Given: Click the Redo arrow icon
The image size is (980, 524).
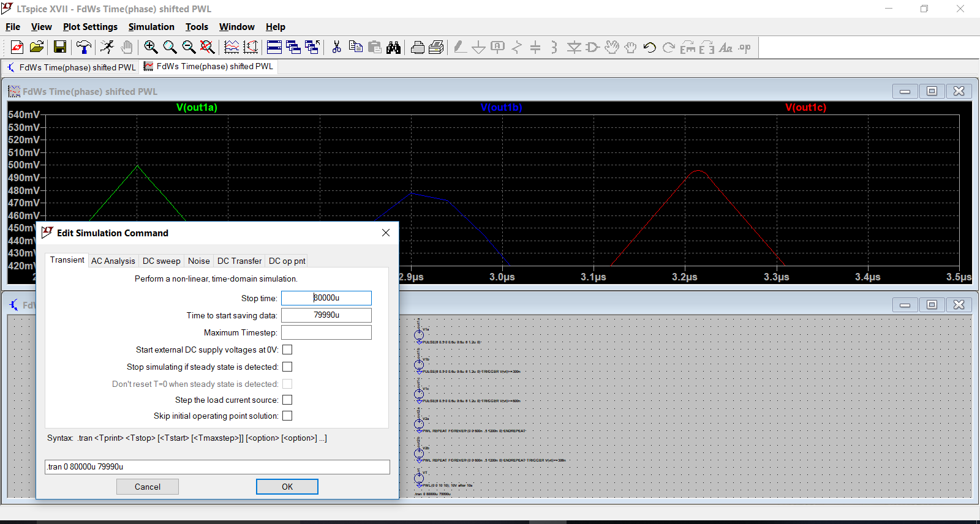Looking at the screenshot, I should click(x=669, y=47).
